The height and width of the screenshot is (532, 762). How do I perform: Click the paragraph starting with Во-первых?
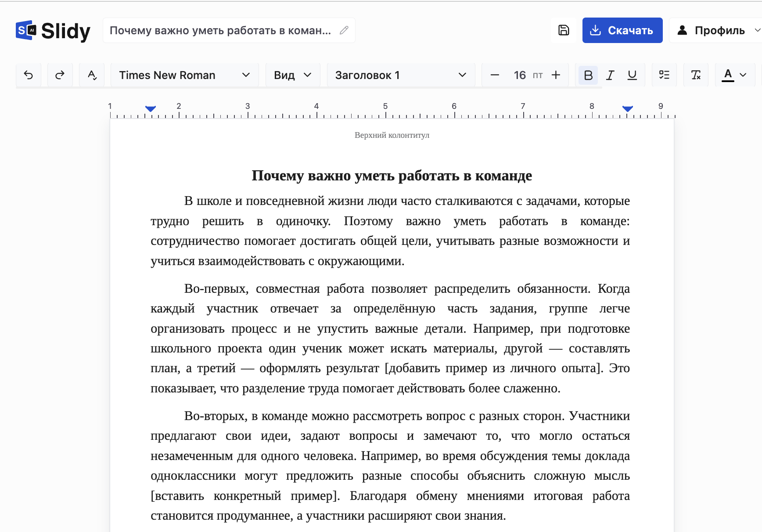pos(390,338)
